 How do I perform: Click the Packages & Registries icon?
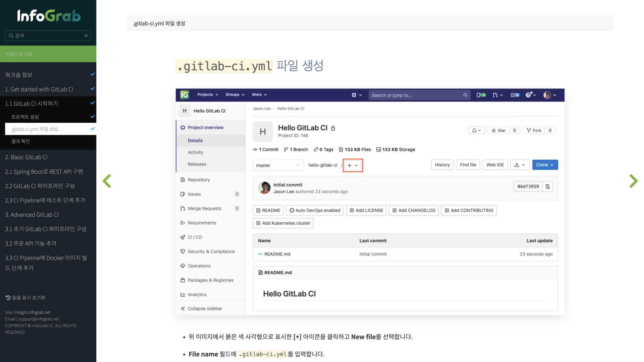(x=183, y=280)
